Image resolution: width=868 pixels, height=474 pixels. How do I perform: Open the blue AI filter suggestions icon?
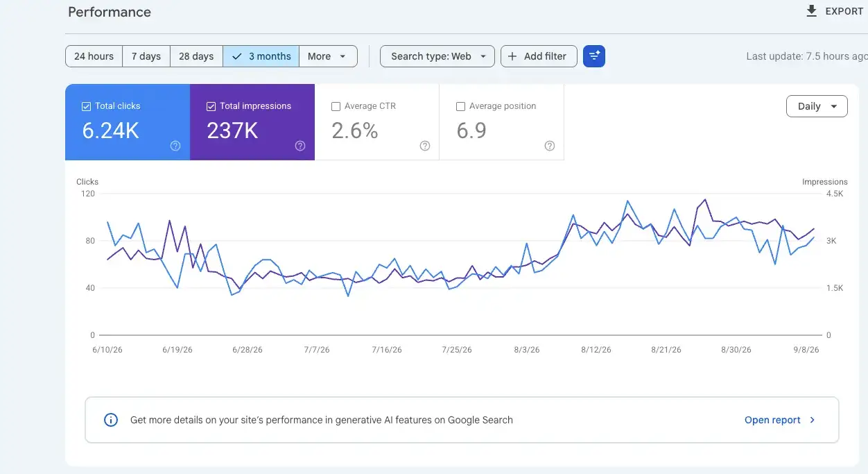tap(594, 56)
